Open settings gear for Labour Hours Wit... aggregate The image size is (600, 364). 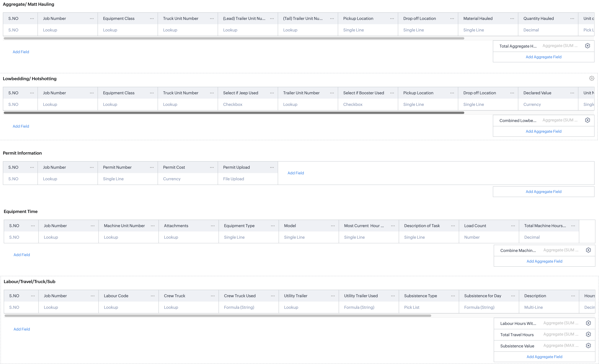click(x=588, y=323)
